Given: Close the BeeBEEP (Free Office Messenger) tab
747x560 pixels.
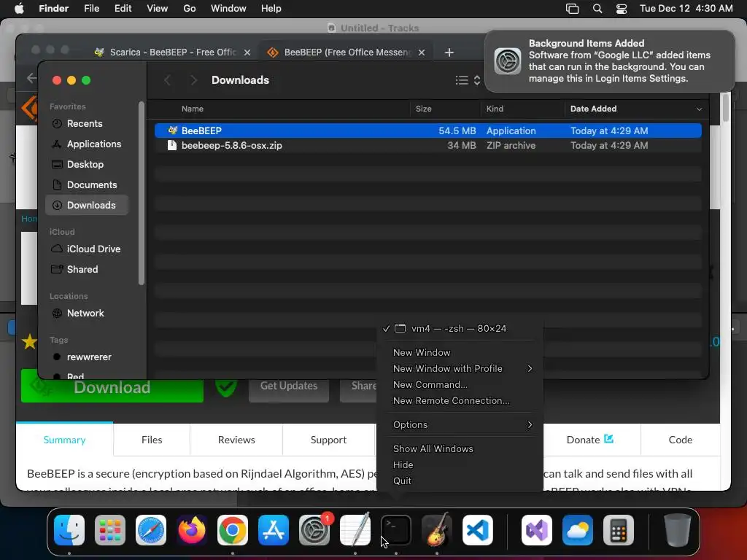Looking at the screenshot, I should 422,52.
